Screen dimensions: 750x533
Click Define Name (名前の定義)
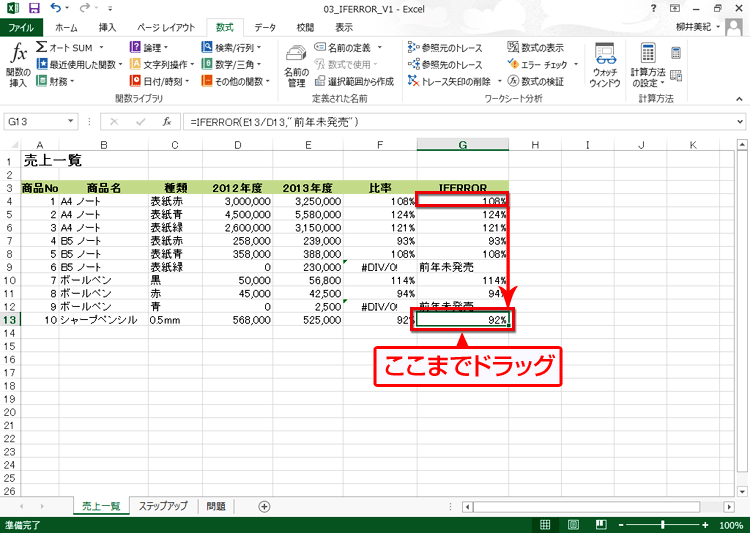tap(342, 47)
